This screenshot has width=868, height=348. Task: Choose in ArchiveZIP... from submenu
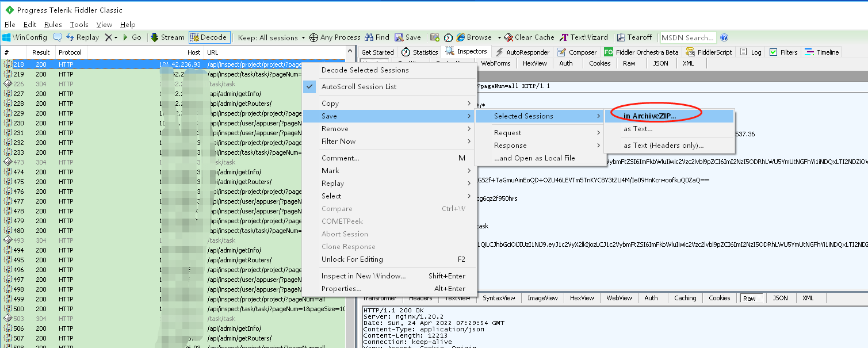point(669,116)
